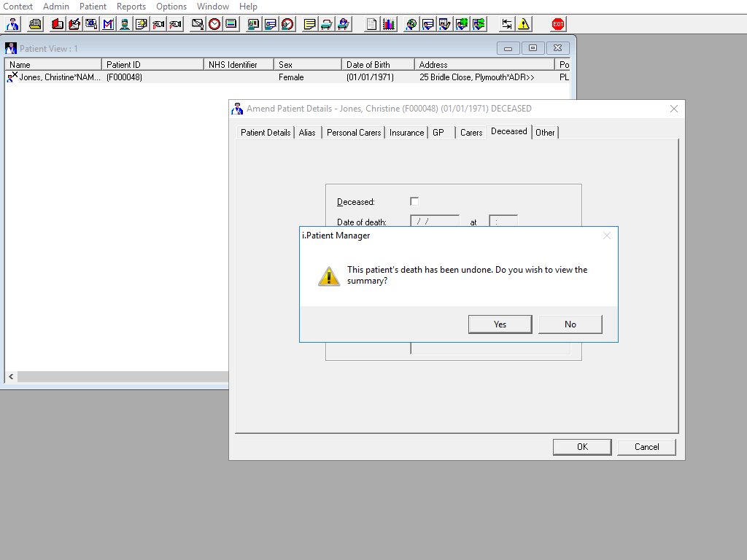Click the Patient View scroll-left arrow
Screen dimensions: 747x560
11,377
